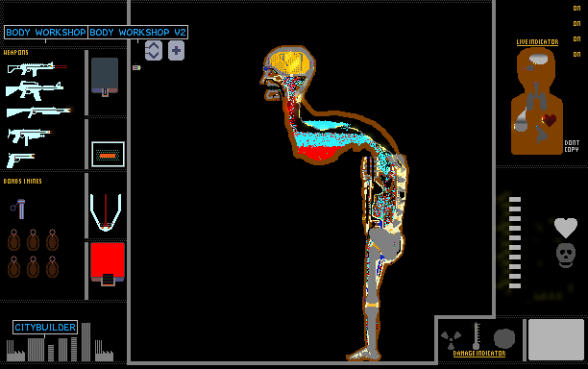
Task: Select the pipe bomb with blue handle
Action: tap(18, 209)
